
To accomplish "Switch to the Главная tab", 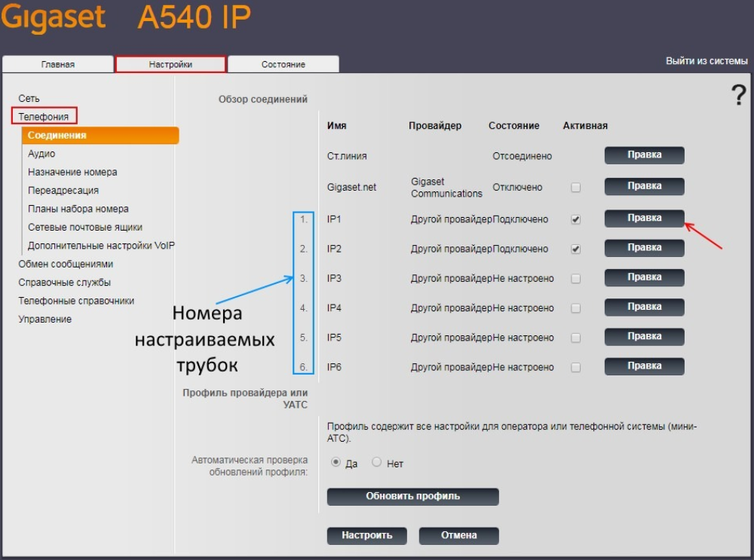I will coord(58,64).
